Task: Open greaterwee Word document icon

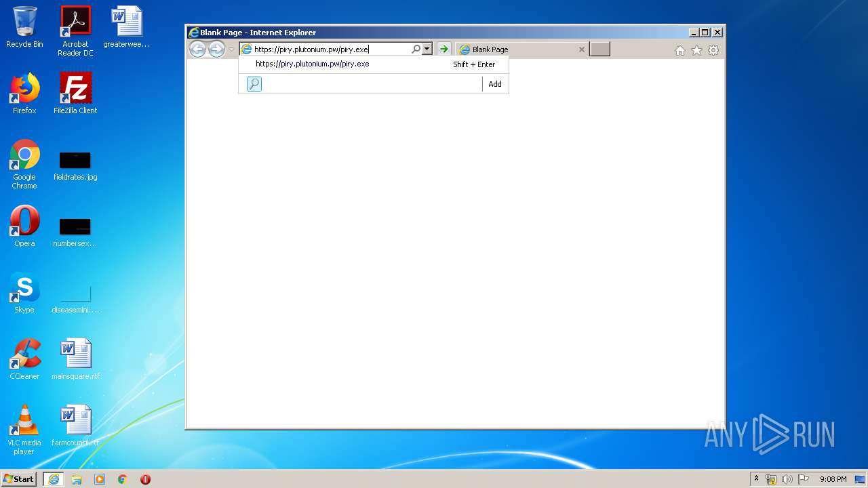Action: 126,27
